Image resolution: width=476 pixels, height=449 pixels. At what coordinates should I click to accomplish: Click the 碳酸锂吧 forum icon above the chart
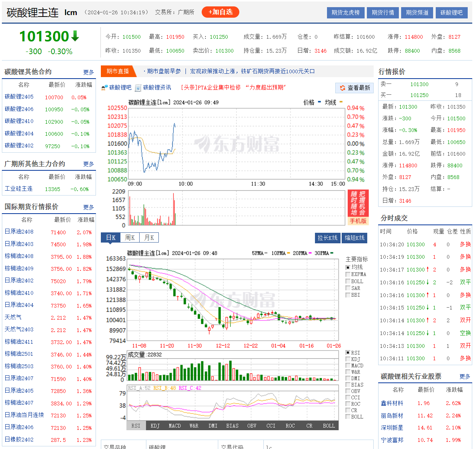click(x=105, y=88)
